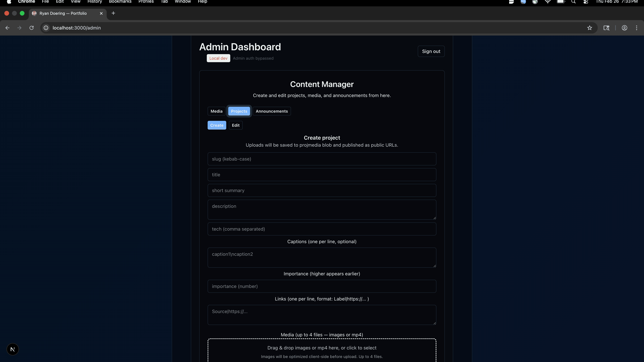Open the side panel search icon

tap(606, 28)
